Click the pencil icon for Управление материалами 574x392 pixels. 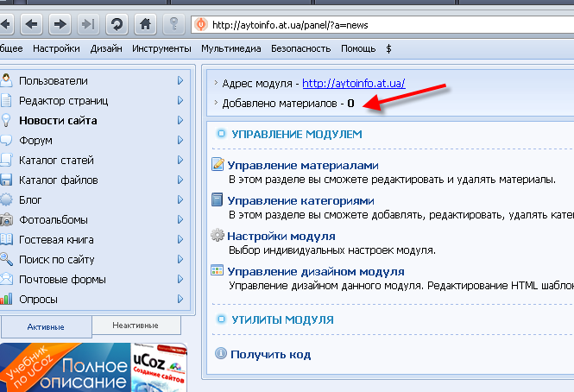218,164
